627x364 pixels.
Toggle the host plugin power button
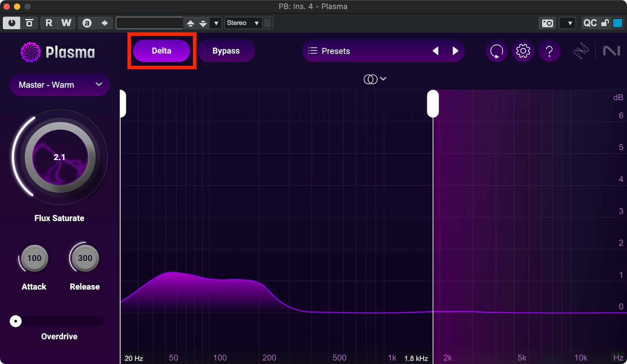tap(12, 23)
